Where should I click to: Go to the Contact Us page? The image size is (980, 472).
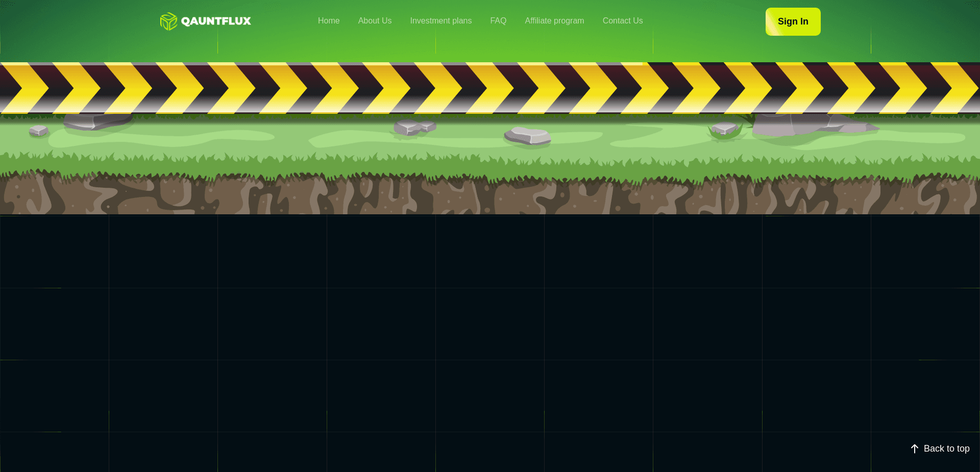tap(623, 21)
